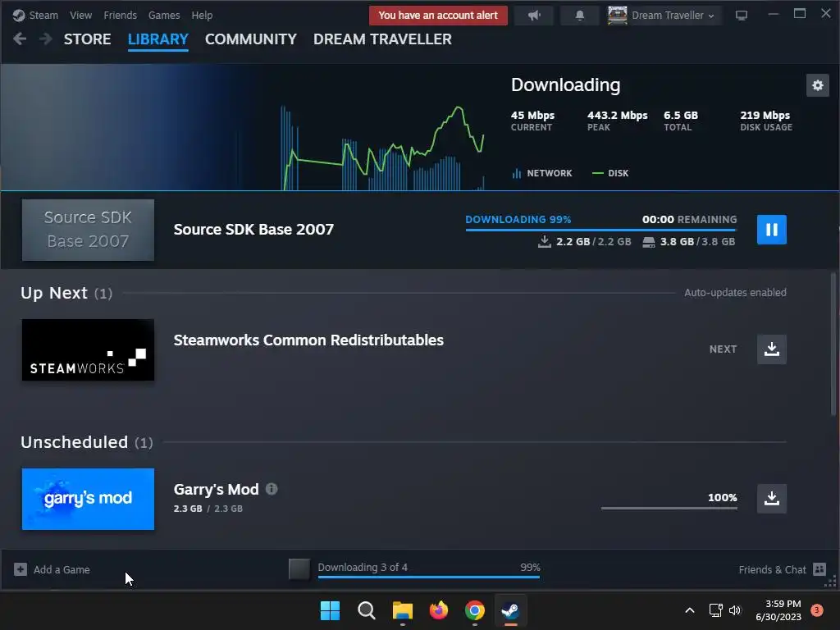Open Friends & Chat

[772, 569]
